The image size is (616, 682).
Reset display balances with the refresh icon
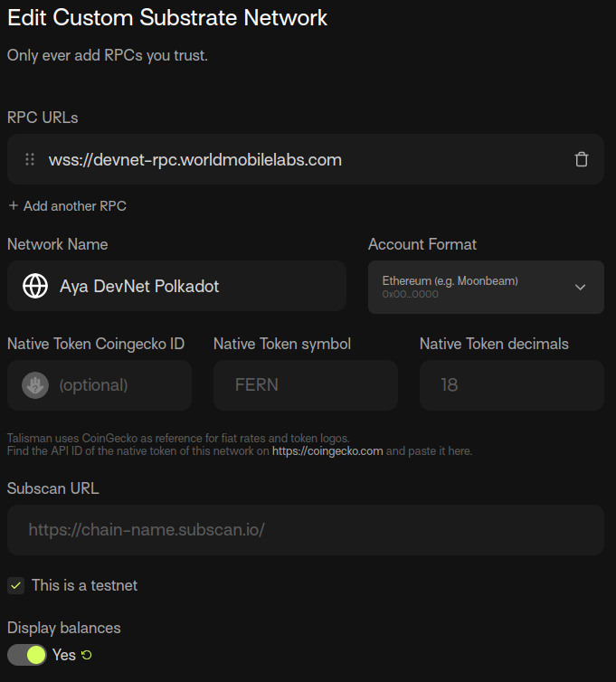click(87, 655)
